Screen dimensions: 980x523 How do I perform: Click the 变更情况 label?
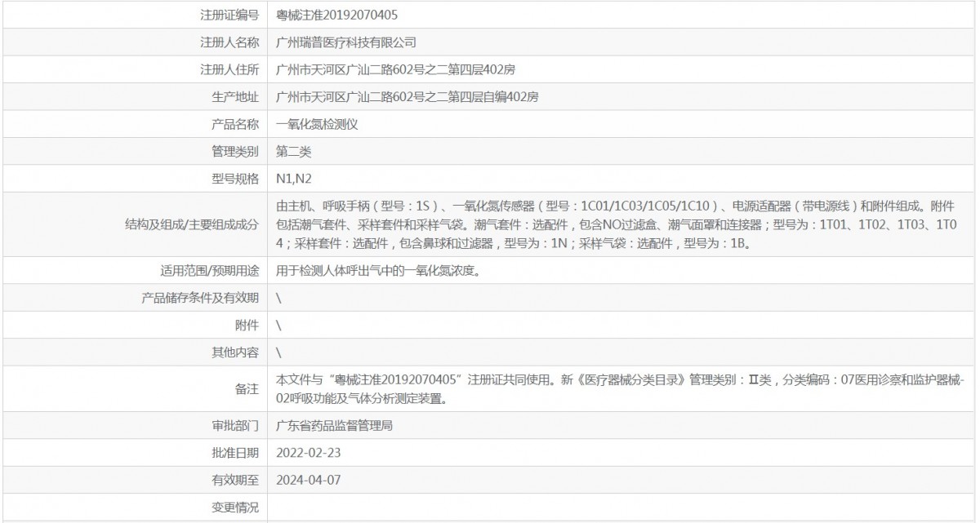click(x=235, y=508)
